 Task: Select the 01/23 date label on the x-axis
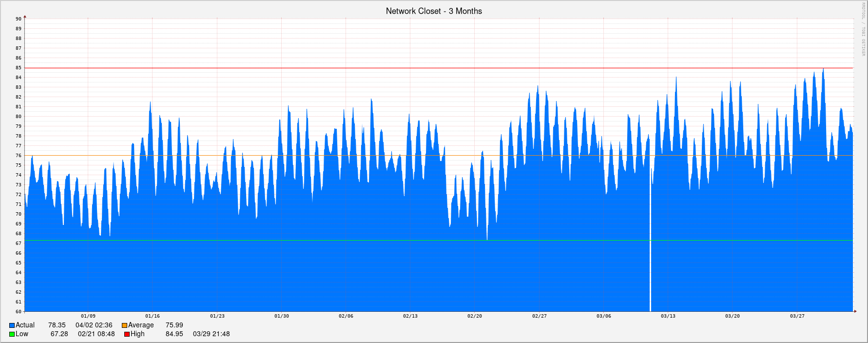(217, 316)
